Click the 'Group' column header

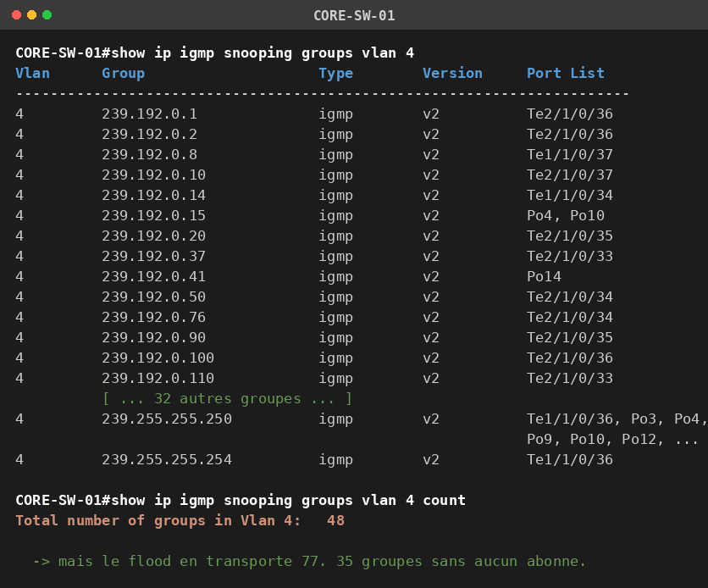coord(124,73)
